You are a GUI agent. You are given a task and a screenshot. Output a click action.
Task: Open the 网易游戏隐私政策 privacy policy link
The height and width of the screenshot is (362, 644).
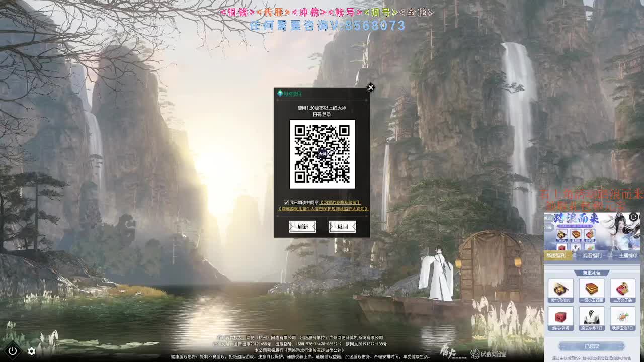[341, 202]
